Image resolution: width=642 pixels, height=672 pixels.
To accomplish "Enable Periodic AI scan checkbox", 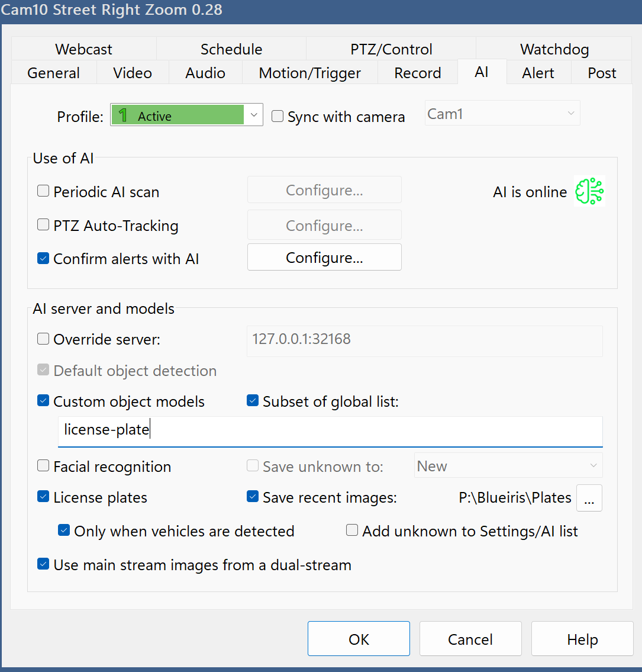I will 43,191.
